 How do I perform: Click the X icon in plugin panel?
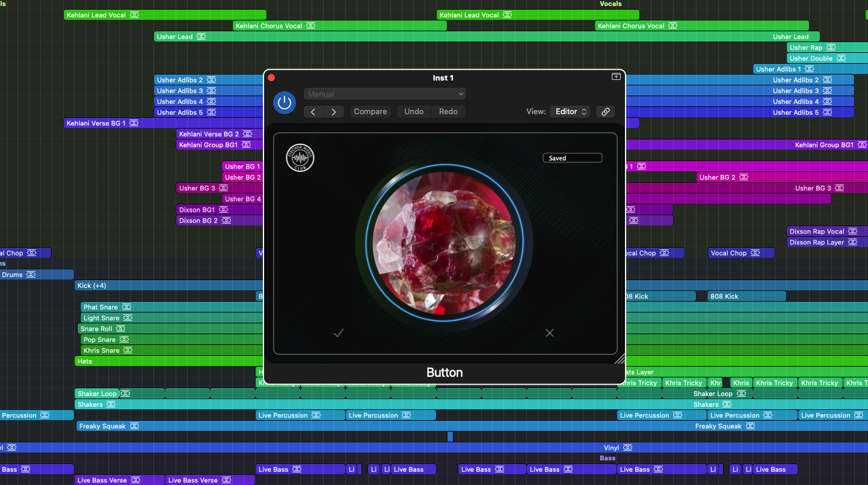tap(550, 332)
